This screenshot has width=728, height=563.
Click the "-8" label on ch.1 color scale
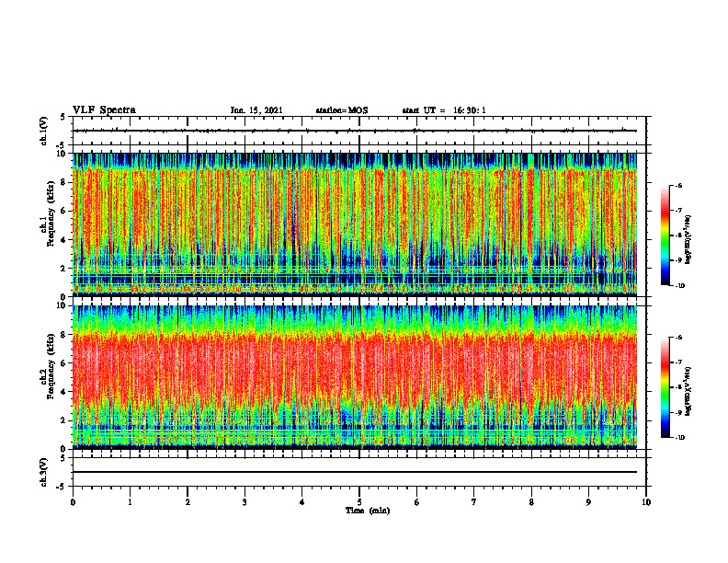point(678,236)
